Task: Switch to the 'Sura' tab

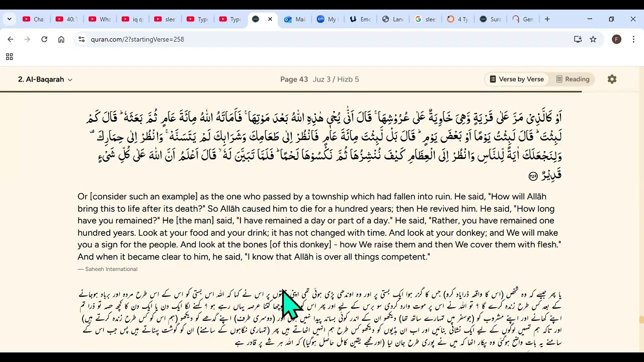Action: click(491, 19)
